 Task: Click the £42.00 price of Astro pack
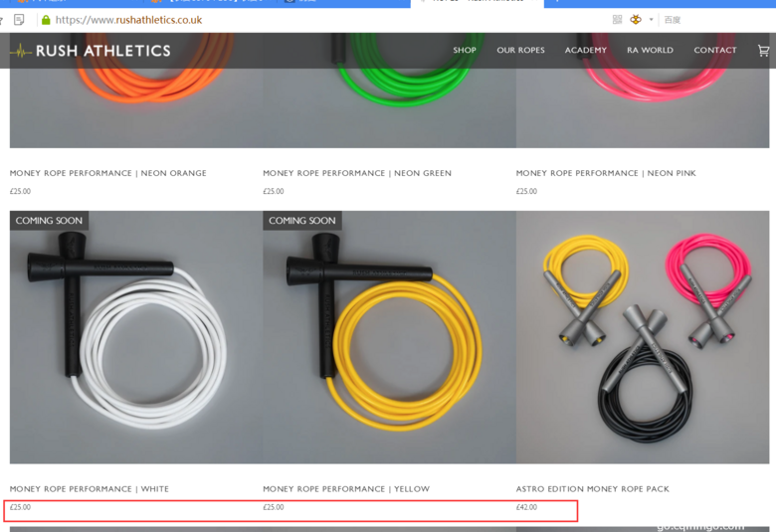click(526, 507)
